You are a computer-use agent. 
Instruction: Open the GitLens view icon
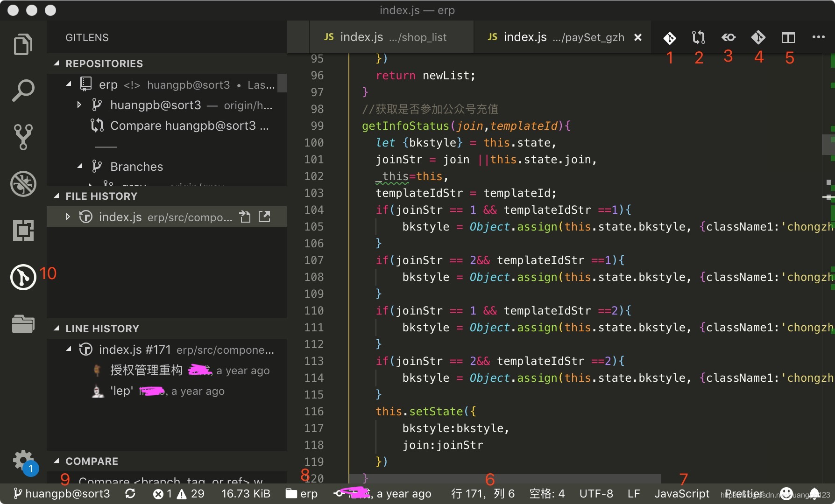[x=23, y=277]
